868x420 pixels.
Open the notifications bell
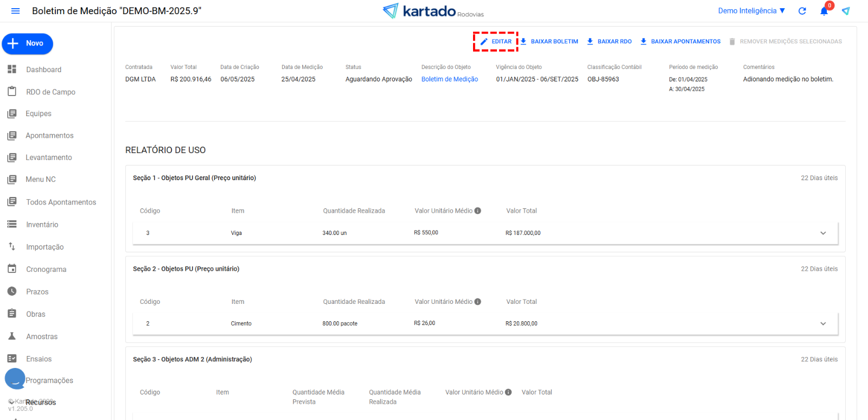[x=824, y=11]
